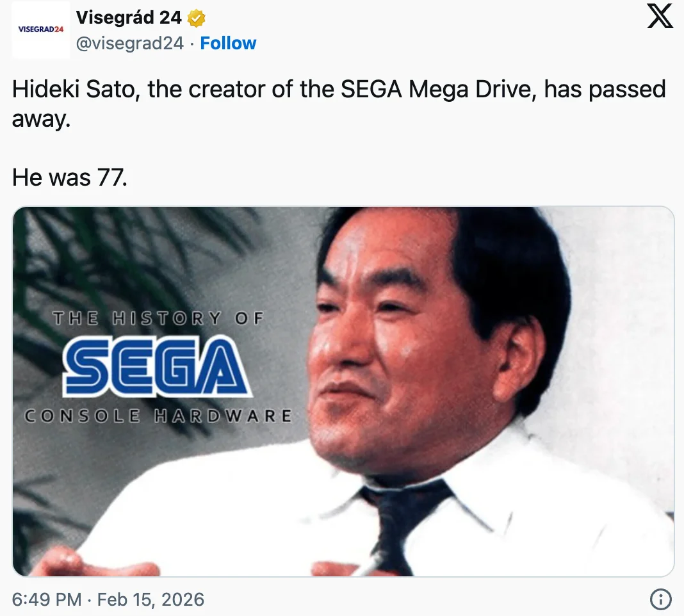This screenshot has height=616, width=684.
Task: Click the Visegrád 24 display name
Action: (127, 17)
